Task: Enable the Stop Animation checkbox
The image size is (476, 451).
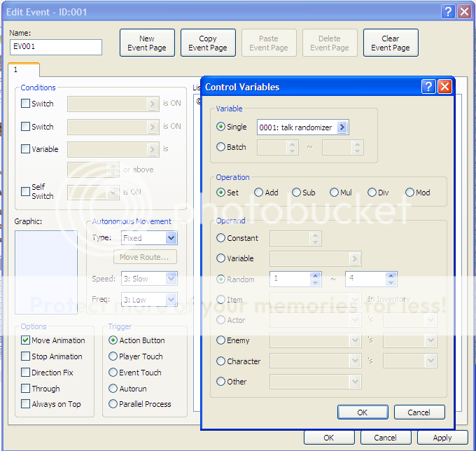Action: (26, 356)
